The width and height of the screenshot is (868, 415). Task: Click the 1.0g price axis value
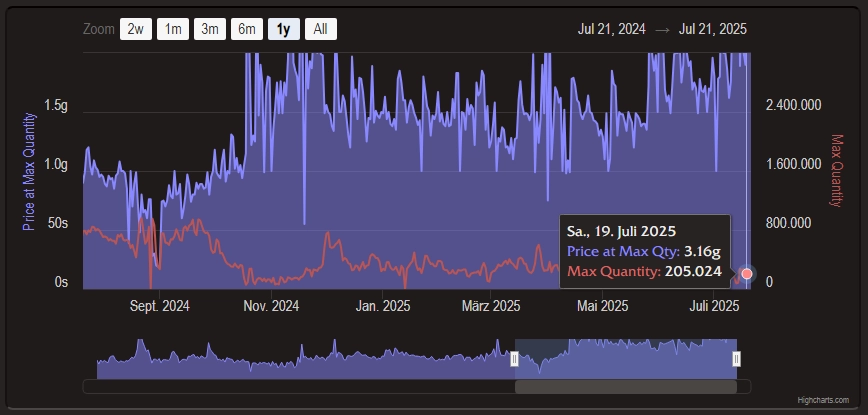pos(56,165)
